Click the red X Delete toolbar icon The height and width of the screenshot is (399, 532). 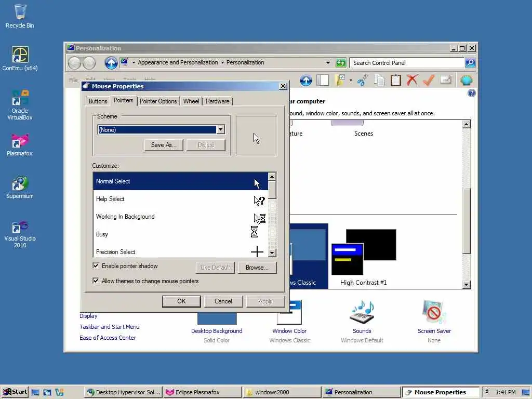(x=412, y=81)
